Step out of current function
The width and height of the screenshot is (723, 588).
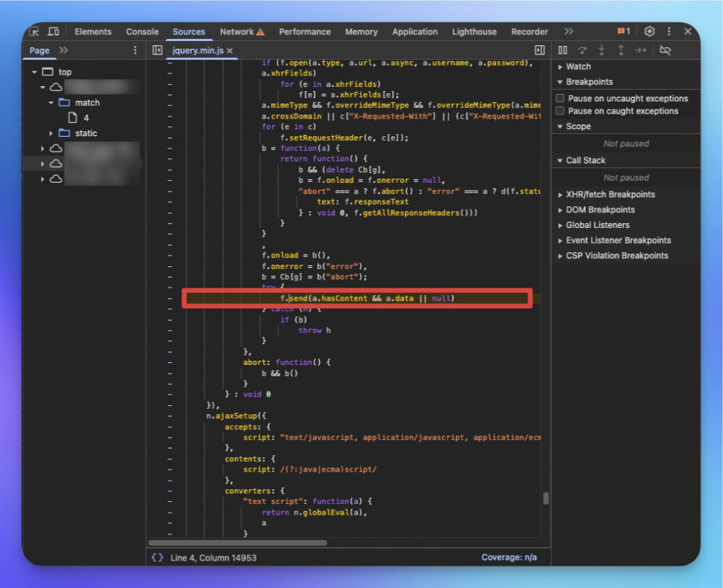621,50
